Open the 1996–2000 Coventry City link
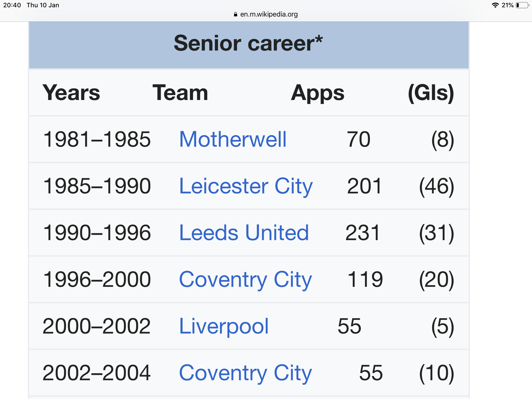The image size is (532, 399). coord(245,280)
